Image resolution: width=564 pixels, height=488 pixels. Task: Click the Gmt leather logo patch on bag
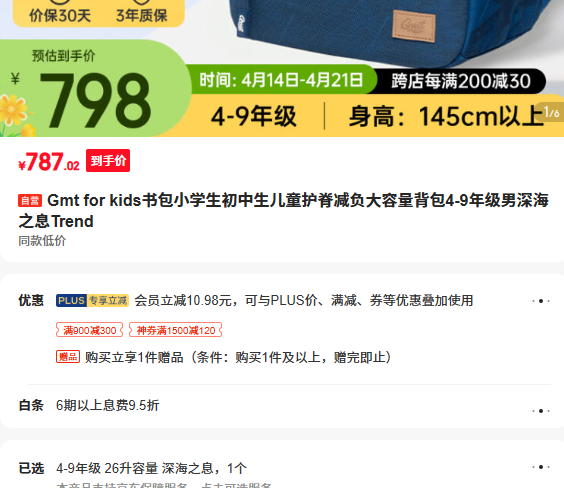414,26
